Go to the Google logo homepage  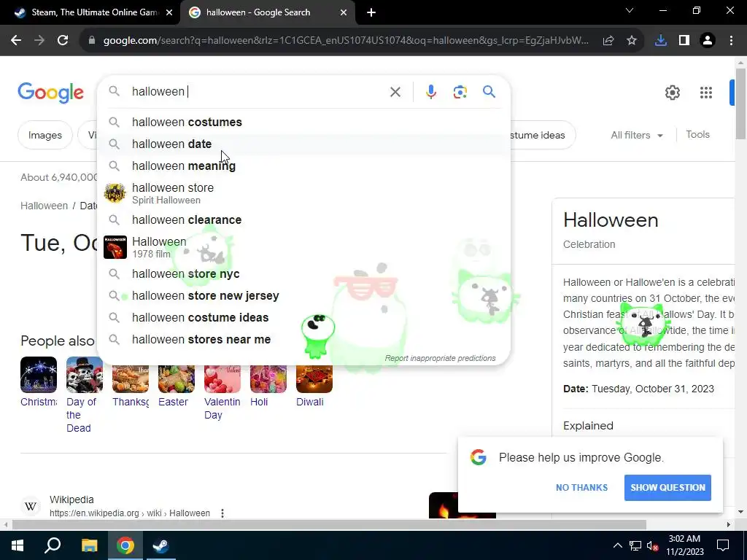(x=50, y=93)
